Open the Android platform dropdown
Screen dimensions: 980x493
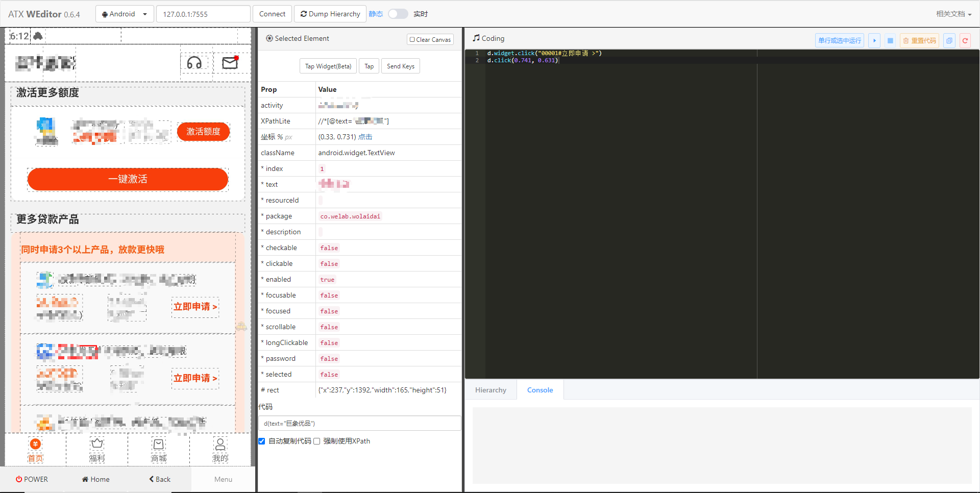pos(125,14)
